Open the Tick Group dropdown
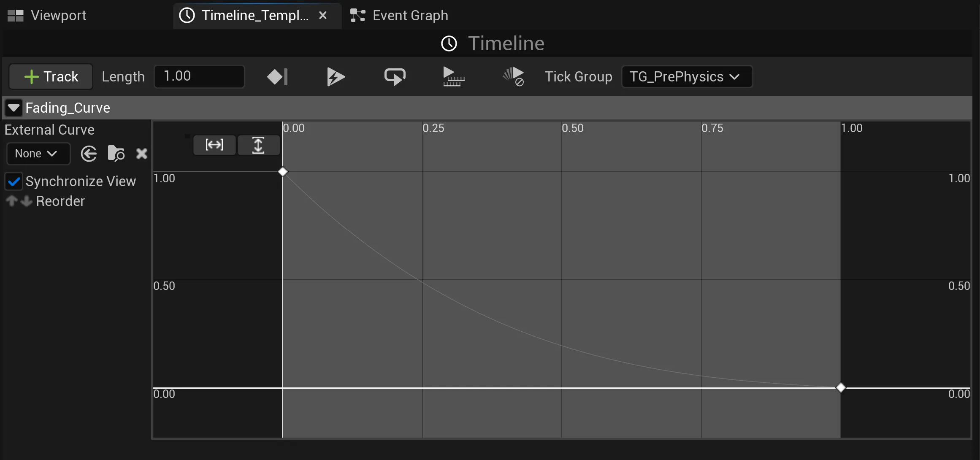This screenshot has width=980, height=460. point(687,76)
